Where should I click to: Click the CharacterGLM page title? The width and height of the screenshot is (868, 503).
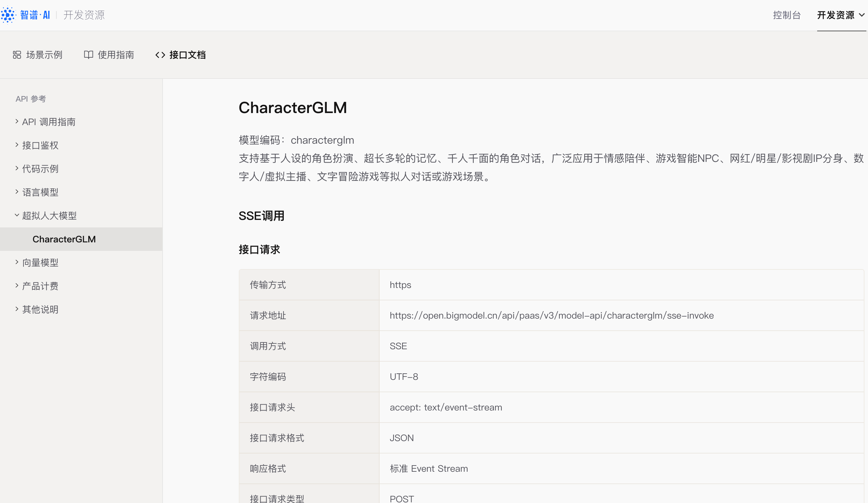(293, 108)
